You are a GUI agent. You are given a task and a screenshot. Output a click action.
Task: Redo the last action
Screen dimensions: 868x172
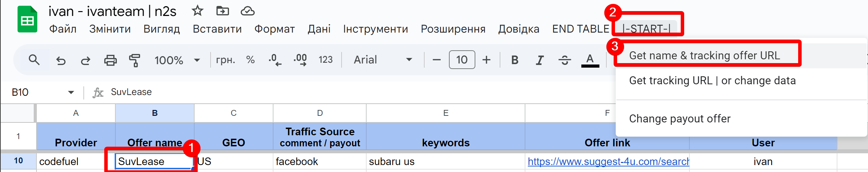click(85, 60)
